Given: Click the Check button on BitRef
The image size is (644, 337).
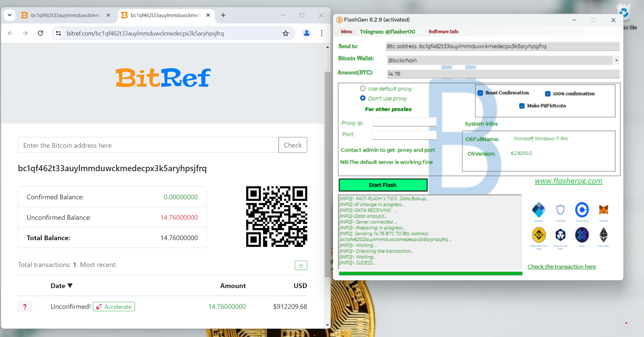Looking at the screenshot, I should click(293, 145).
